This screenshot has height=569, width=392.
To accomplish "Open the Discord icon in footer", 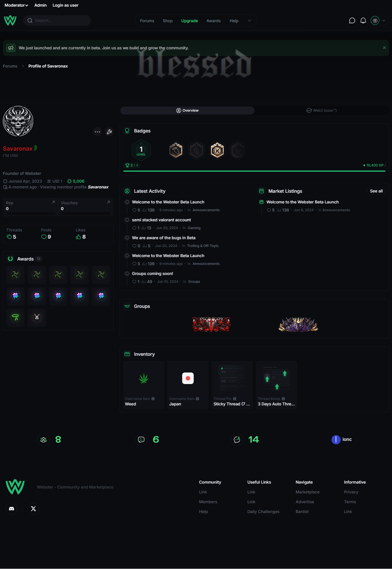I will point(12,509).
